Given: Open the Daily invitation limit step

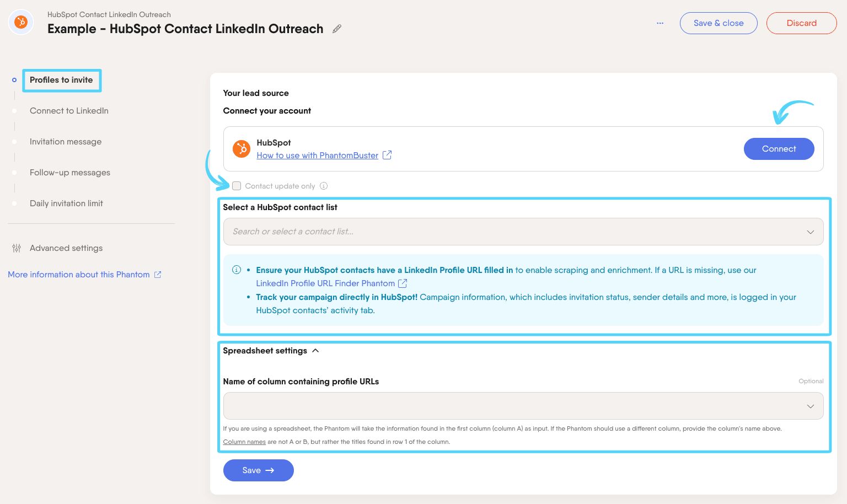Looking at the screenshot, I should click(x=66, y=203).
